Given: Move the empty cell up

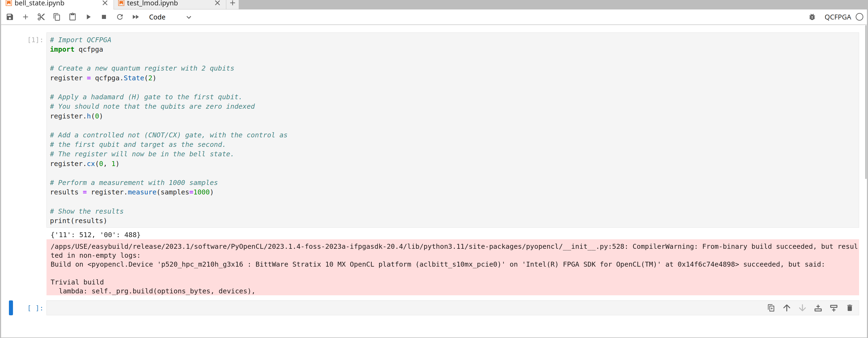Looking at the screenshot, I should 787,308.
